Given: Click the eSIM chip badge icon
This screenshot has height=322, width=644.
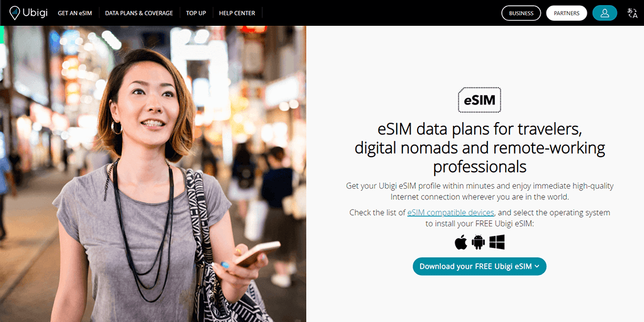Looking at the screenshot, I should [x=479, y=100].
